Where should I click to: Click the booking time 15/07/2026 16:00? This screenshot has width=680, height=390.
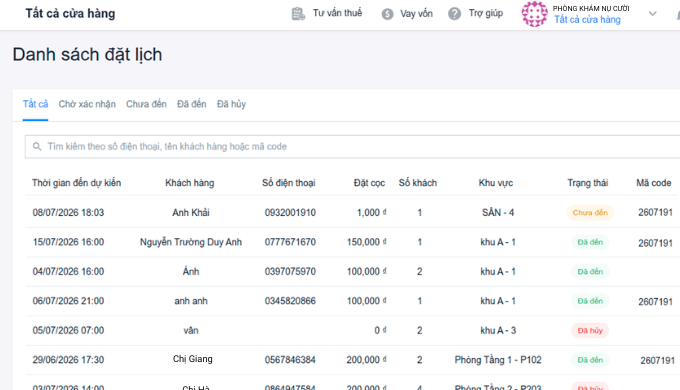[x=69, y=242]
